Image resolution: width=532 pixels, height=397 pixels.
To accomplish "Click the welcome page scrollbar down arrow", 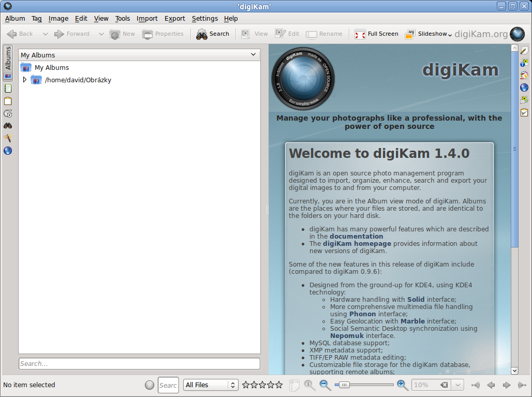I will (515, 371).
